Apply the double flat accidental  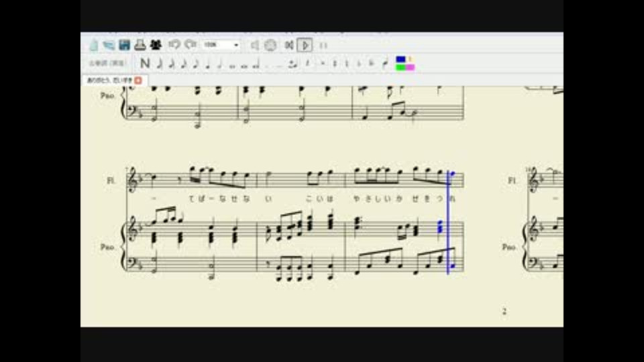(371, 63)
